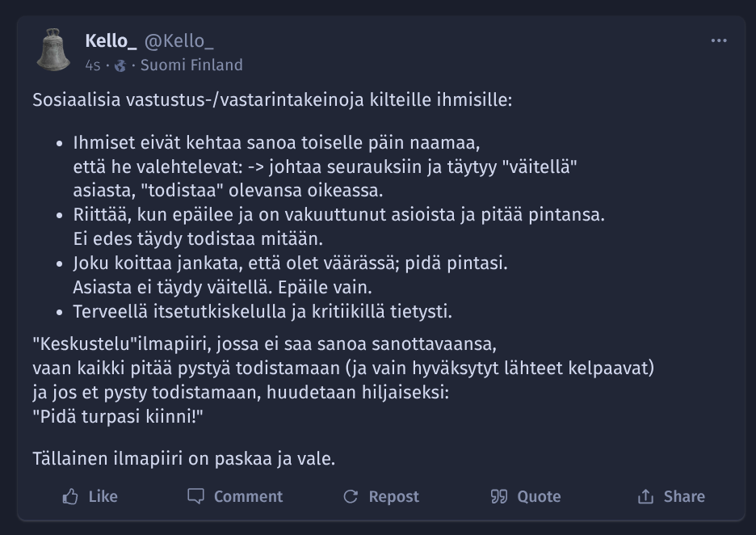Screen dimensions: 756x535
Task: Click the Comment speech bubble icon
Action: pyautogui.click(x=195, y=496)
